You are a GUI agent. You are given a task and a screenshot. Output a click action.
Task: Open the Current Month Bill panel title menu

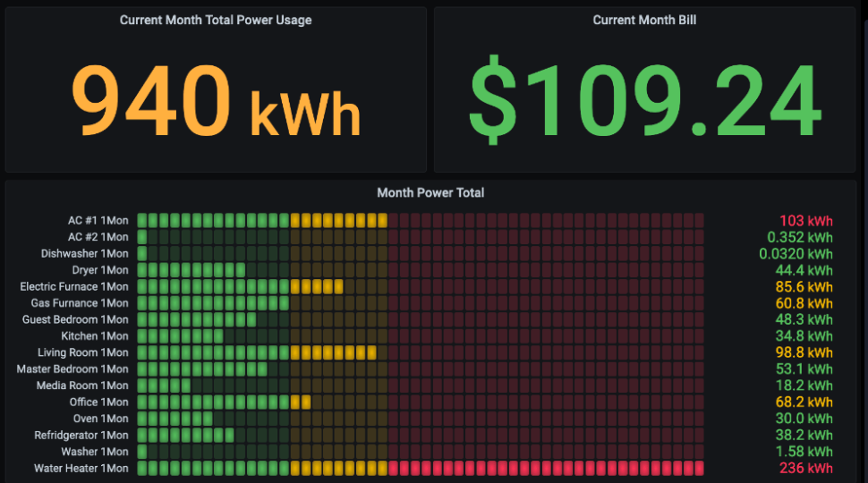[644, 20]
